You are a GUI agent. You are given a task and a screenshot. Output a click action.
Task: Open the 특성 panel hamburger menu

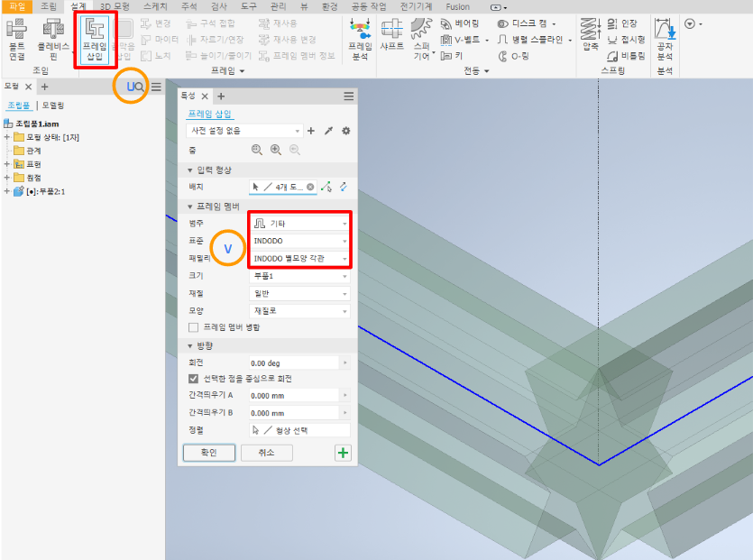tap(349, 96)
